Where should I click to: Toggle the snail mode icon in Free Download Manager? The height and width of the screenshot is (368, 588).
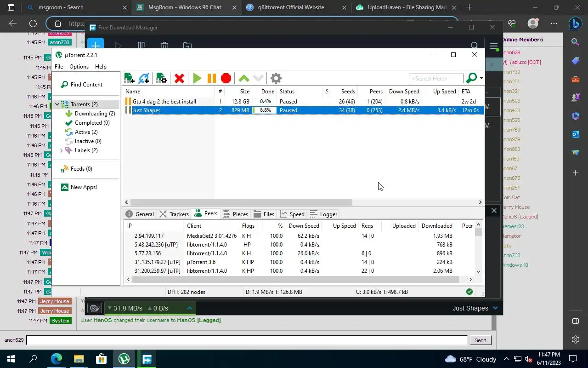94,308
